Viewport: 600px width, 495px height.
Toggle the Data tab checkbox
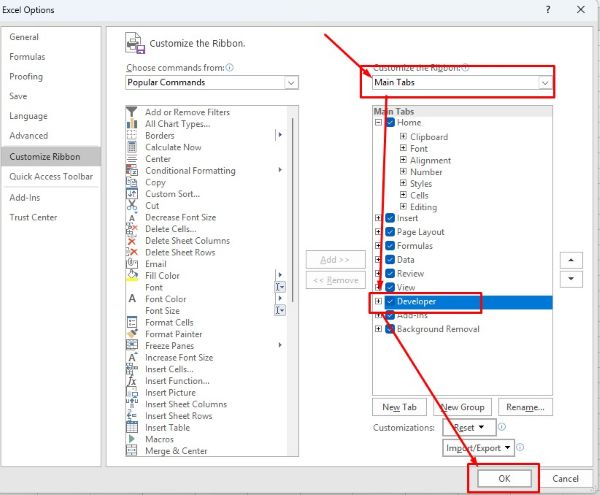pyautogui.click(x=390, y=259)
